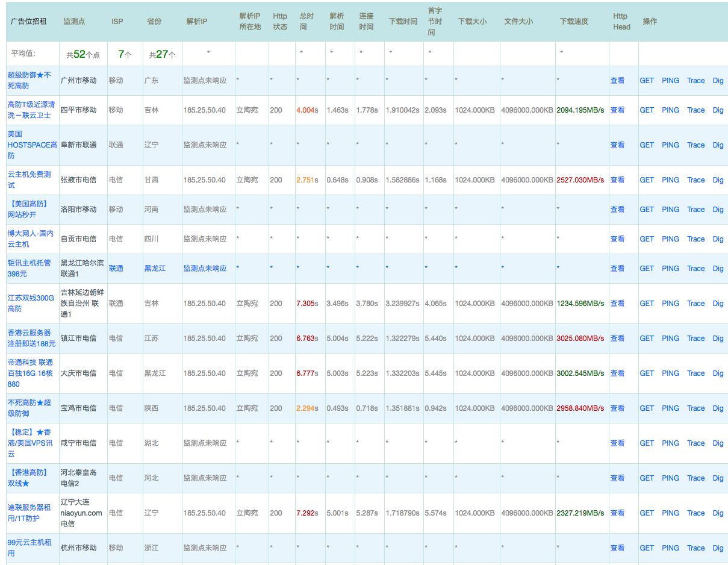The width and height of the screenshot is (728, 565).
Task: Run Dig for 镇江市电信 row
Action: pyautogui.click(x=718, y=339)
